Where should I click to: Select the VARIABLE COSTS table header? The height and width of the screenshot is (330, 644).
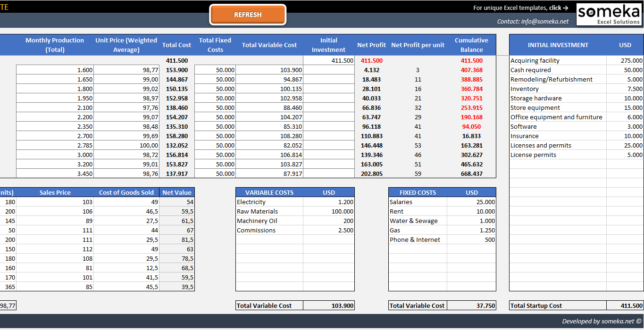coord(269,192)
